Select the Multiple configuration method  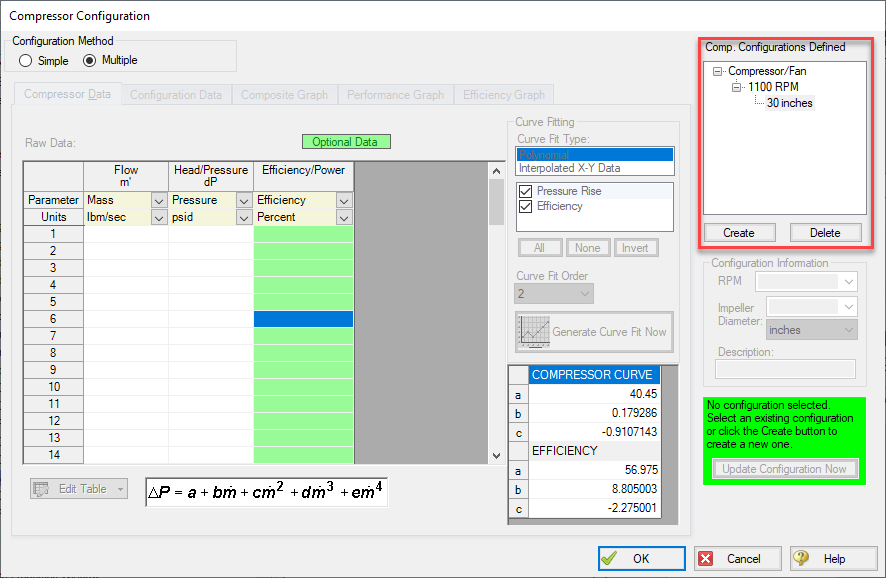click(x=90, y=61)
